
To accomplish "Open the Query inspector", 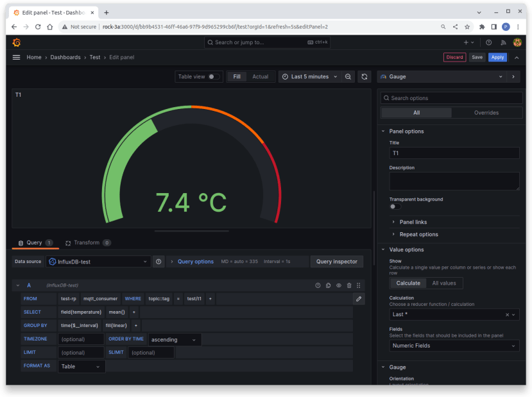I will 336,261.
